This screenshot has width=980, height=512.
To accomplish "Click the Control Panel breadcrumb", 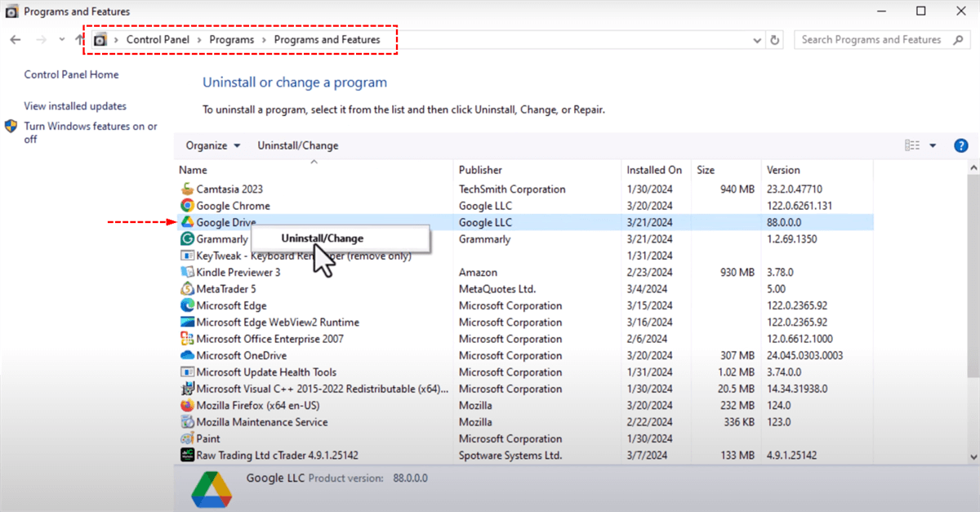I will point(158,39).
